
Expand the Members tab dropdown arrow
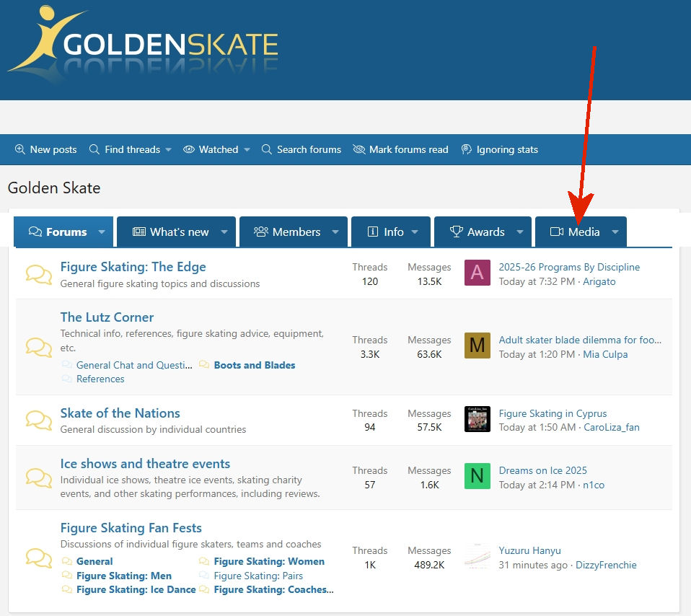point(335,232)
